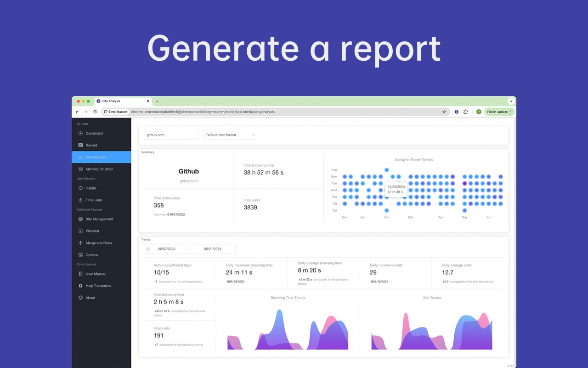Bookmark the page with the star icon
The image size is (588, 368).
click(444, 112)
